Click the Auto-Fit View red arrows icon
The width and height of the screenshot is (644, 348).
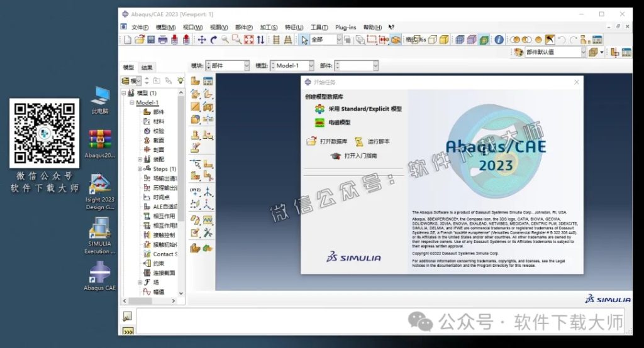[248, 40]
